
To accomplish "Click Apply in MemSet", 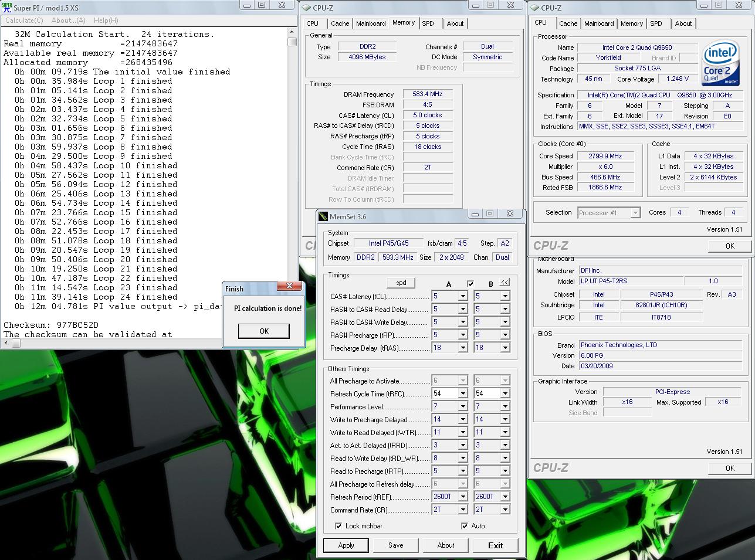I will pos(346,545).
